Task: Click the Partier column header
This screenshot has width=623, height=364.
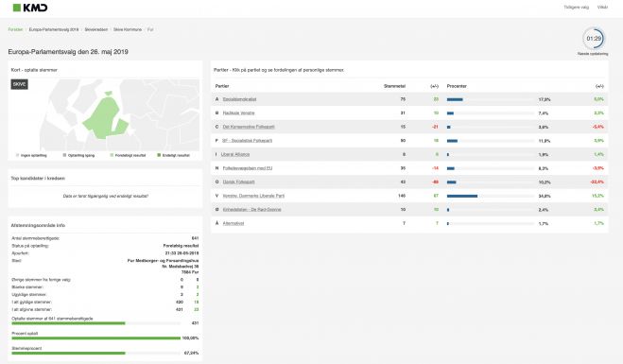Action: tap(222, 86)
